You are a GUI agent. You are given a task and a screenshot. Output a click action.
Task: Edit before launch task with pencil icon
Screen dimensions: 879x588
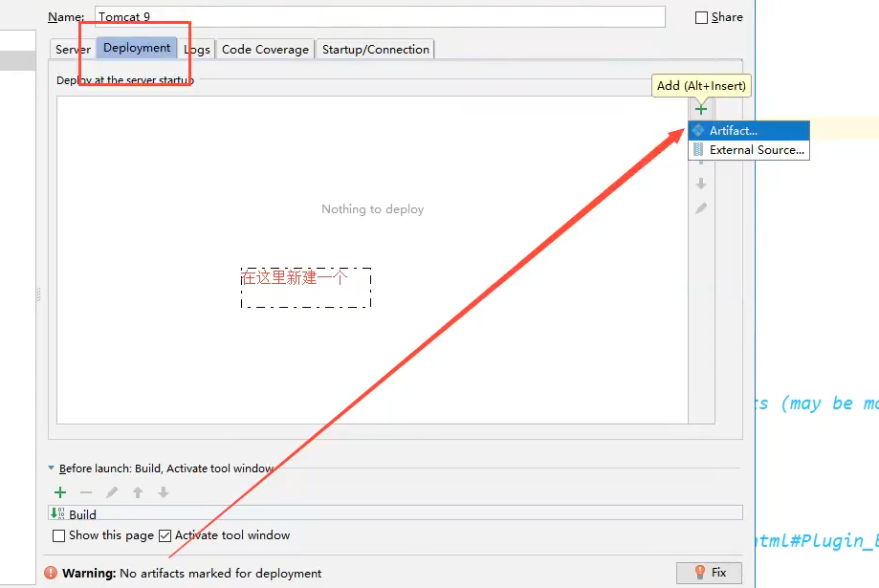(112, 492)
